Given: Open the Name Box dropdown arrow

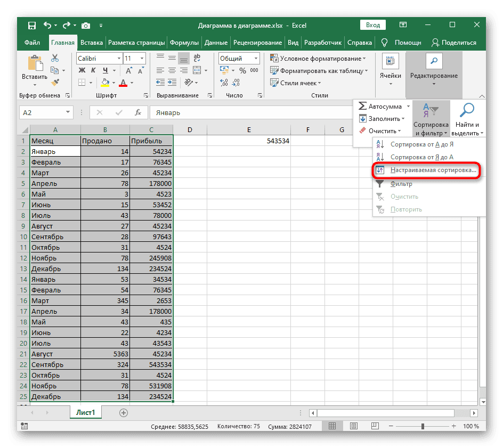Looking at the screenshot, I should tap(68, 112).
